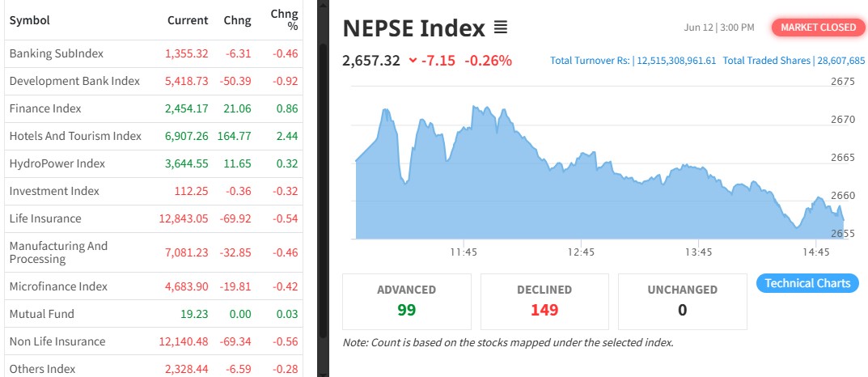This screenshot has width=868, height=377.
Task: Click the Advanced count box showing 99
Action: pos(407,301)
